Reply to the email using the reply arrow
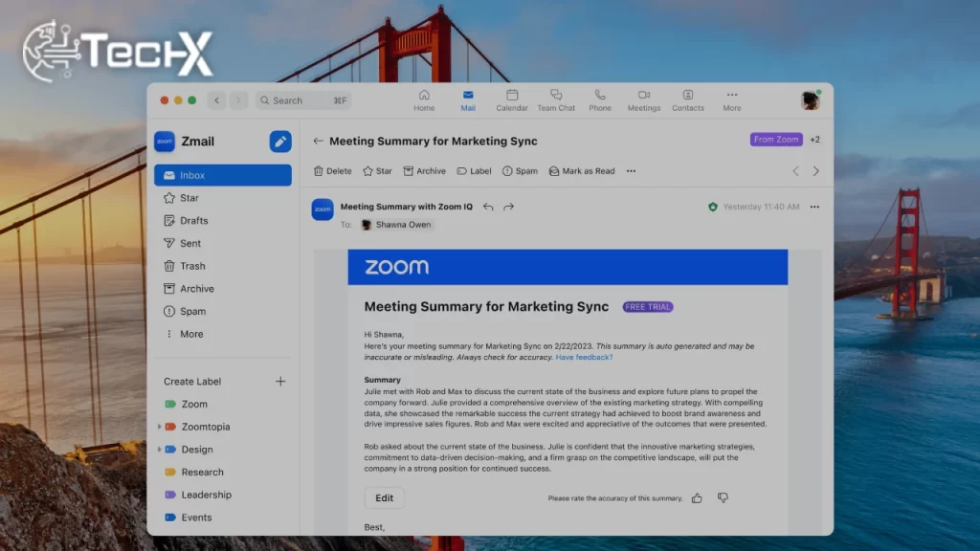This screenshot has width=980, height=551. point(487,207)
